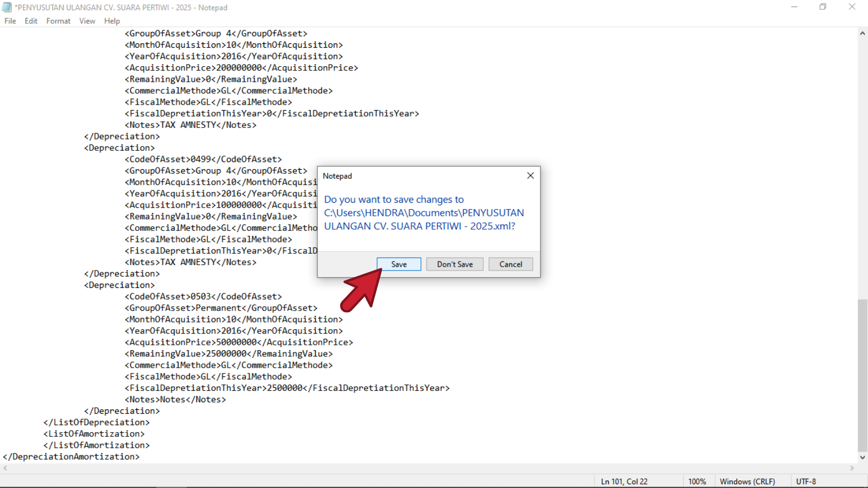
Task: Cancel the save changes prompt
Action: [x=510, y=264]
